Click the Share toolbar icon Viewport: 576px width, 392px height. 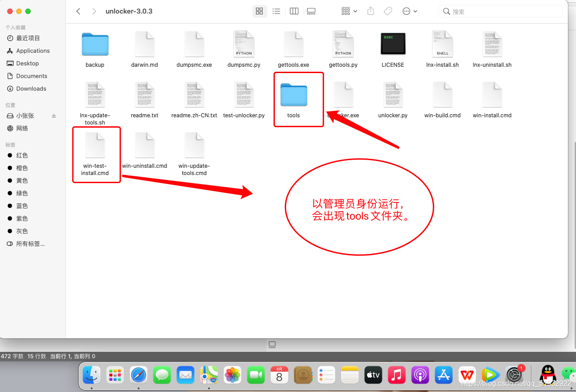[371, 11]
